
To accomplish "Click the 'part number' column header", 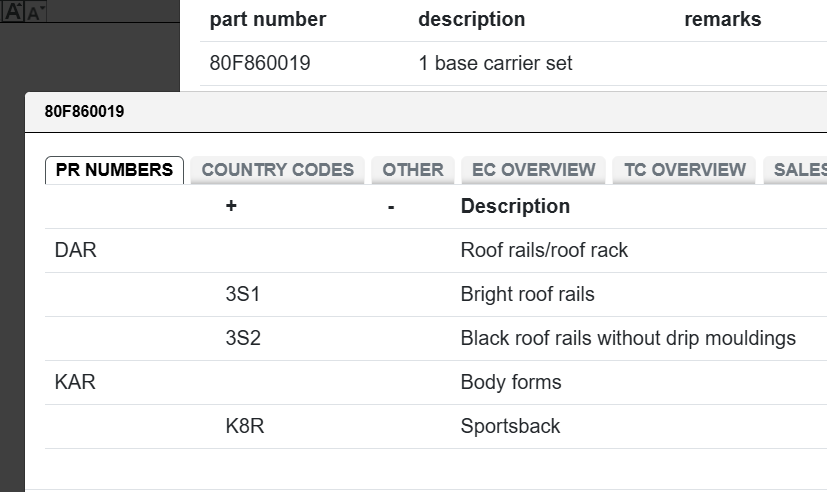I will (268, 19).
